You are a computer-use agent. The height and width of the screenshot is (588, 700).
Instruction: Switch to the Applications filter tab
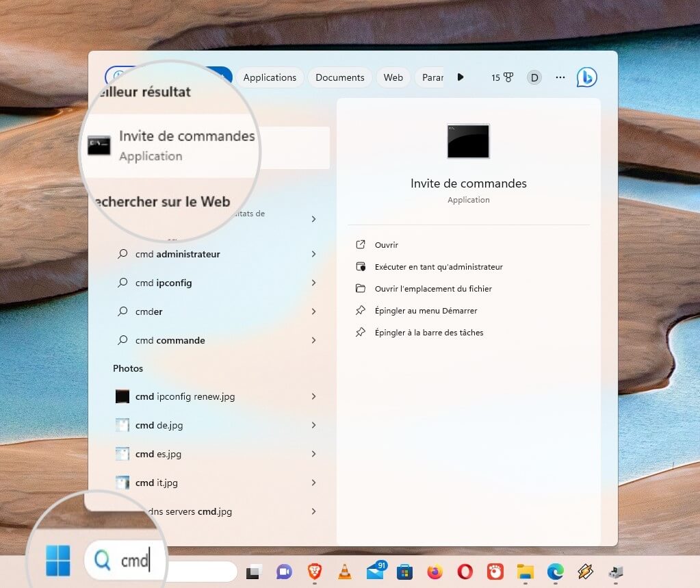(270, 77)
